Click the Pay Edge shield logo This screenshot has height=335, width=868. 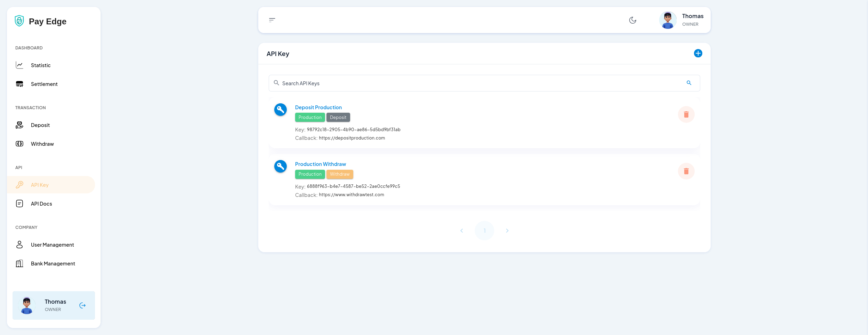19,21
